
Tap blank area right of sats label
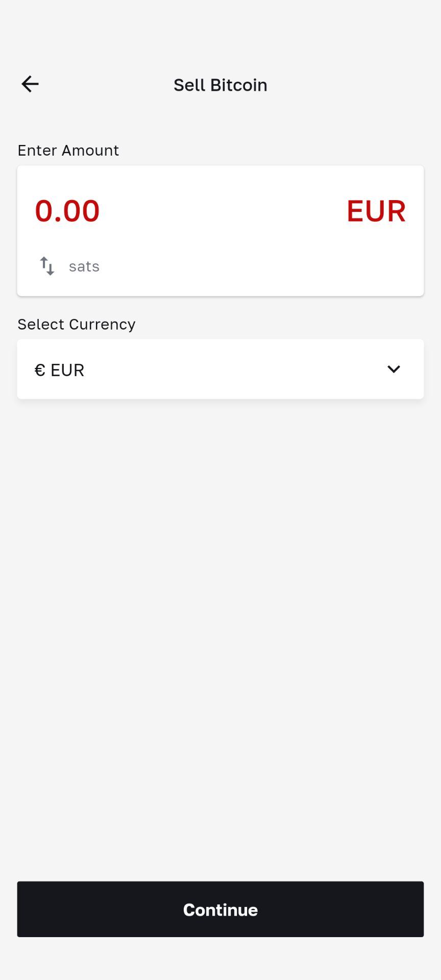(x=255, y=266)
